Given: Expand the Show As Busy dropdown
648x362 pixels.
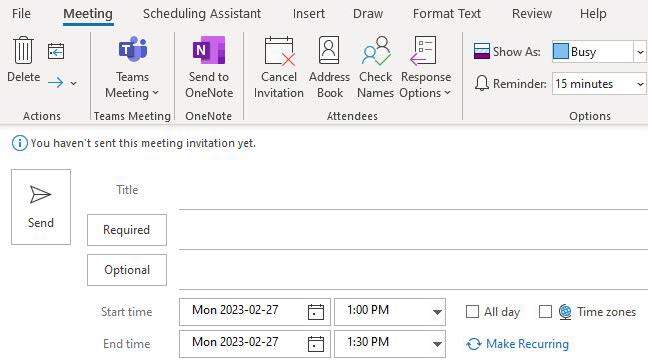Looking at the screenshot, I should pos(640,52).
